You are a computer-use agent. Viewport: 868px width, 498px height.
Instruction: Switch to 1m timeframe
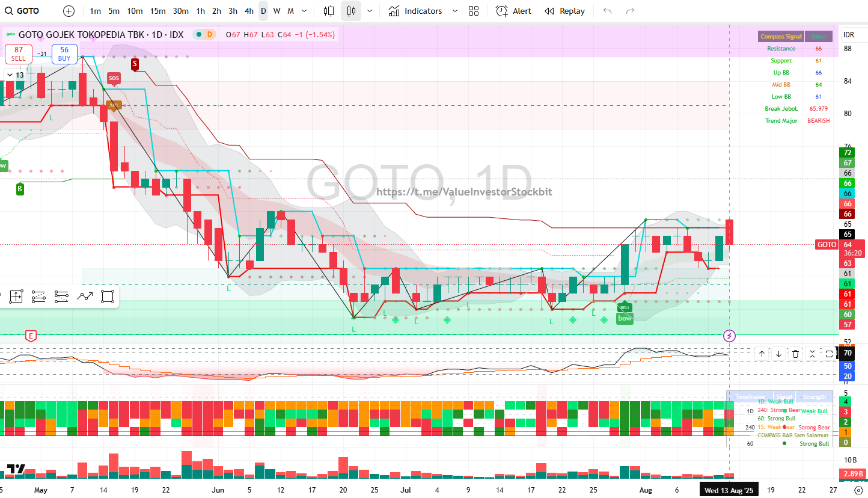95,11
